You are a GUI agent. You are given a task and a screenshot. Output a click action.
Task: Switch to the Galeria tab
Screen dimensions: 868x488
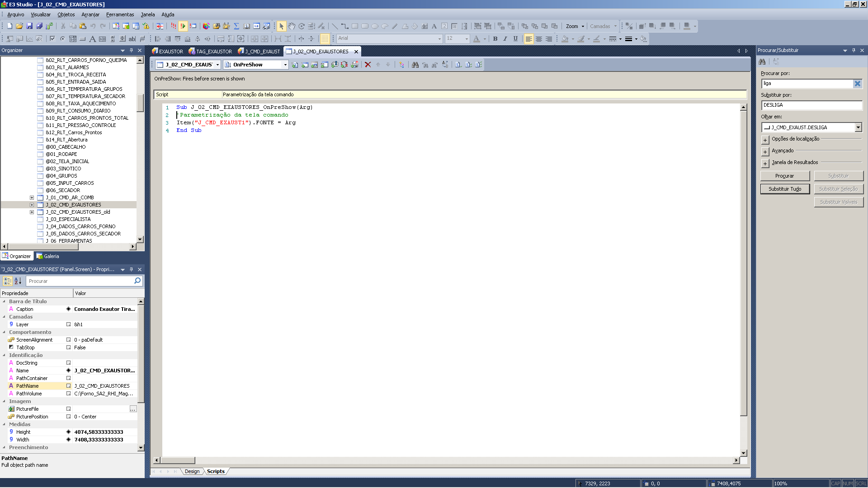coord(48,256)
